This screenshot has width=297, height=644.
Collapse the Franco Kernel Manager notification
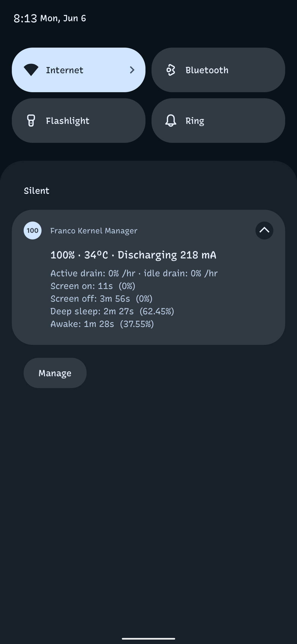[264, 231]
